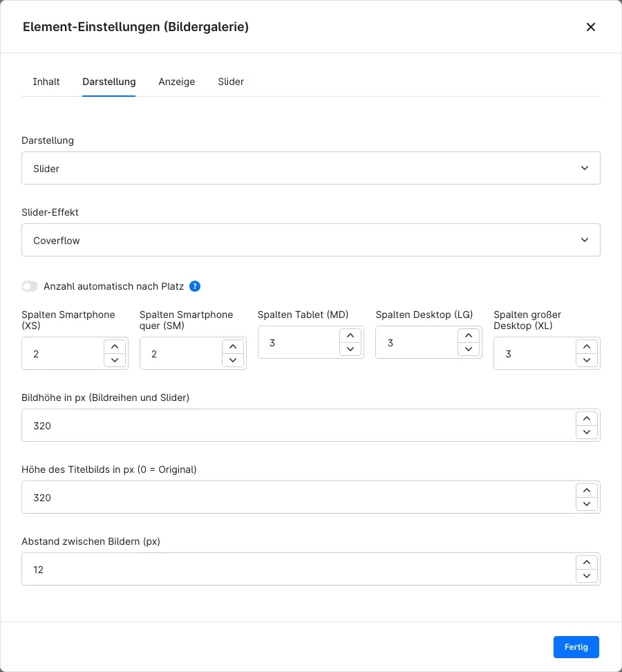
Task: Close the Element-Einstellungen dialog
Action: click(x=591, y=27)
